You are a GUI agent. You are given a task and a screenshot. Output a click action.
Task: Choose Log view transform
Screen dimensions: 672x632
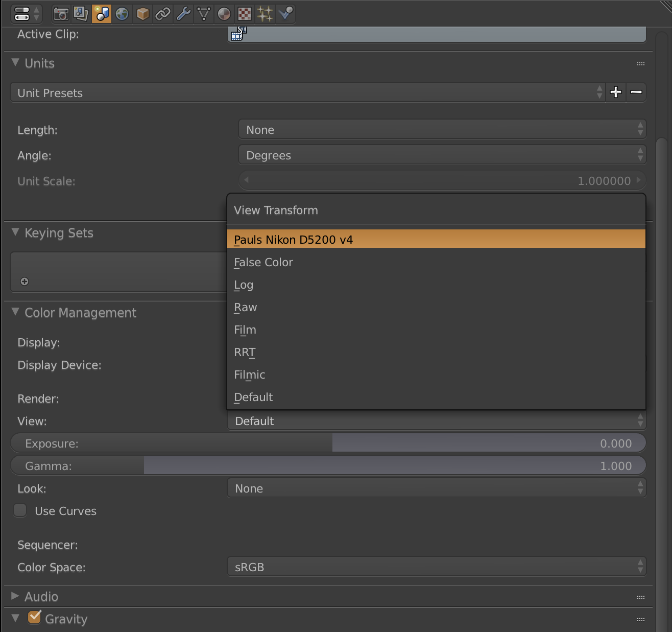(x=436, y=285)
